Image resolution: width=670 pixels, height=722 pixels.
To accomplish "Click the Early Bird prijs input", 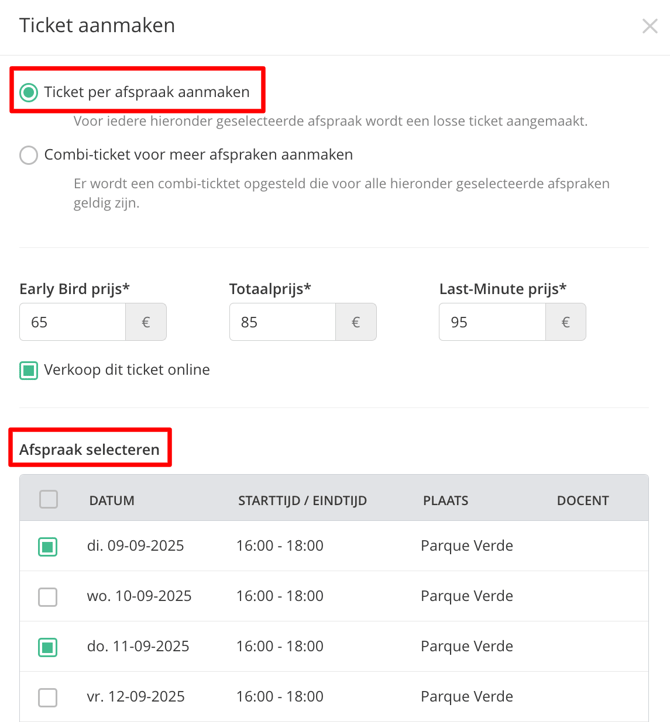I will tap(72, 322).
